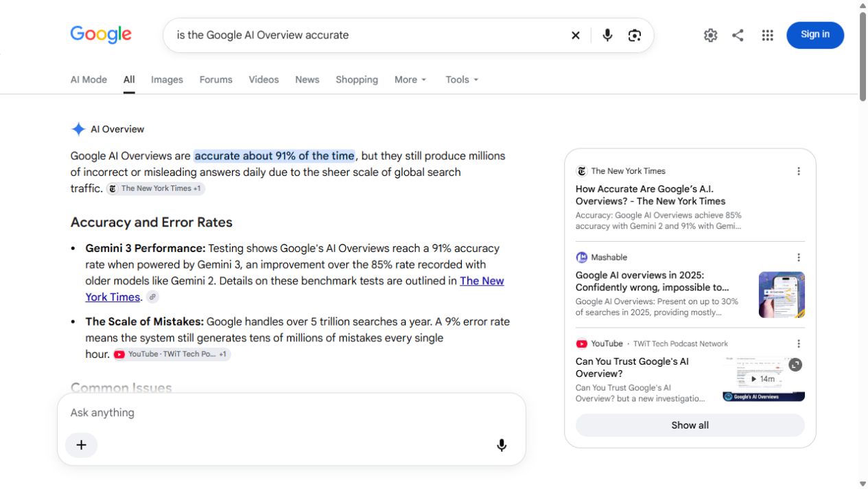Click the share icon in header
The width and height of the screenshot is (868, 489).
[x=738, y=35]
